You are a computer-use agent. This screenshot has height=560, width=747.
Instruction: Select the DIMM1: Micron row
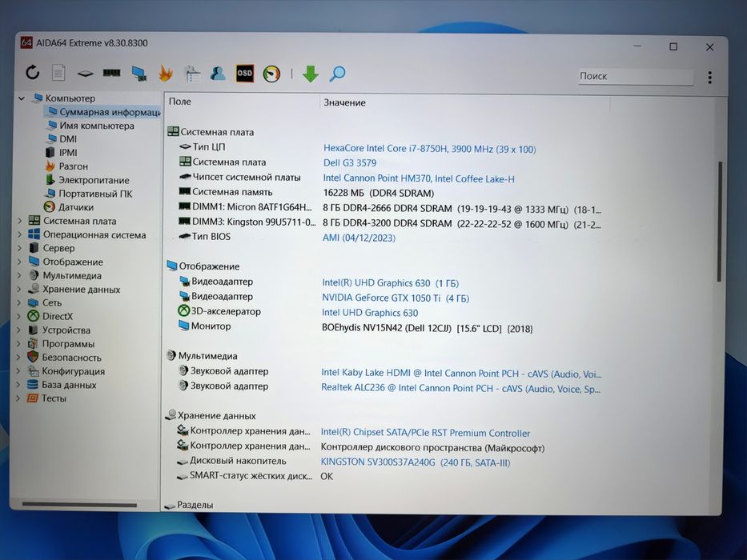pos(389,208)
